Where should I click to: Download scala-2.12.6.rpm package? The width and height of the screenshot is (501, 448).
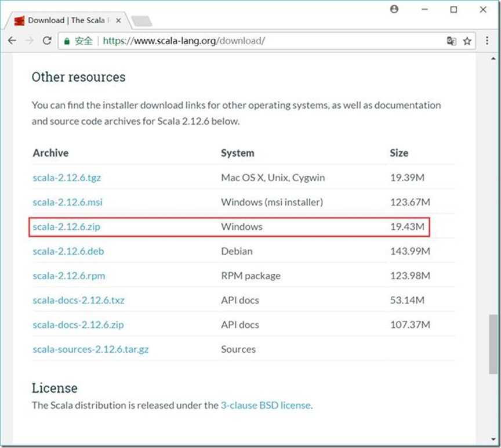coord(68,276)
